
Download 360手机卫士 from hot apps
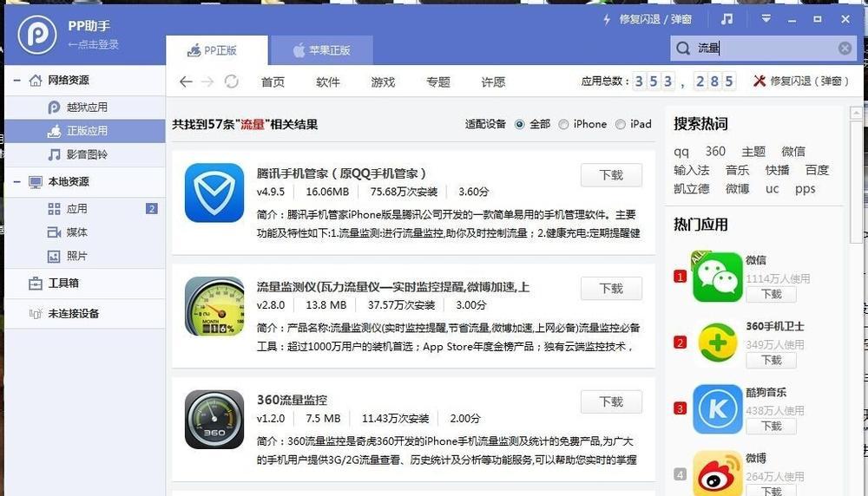click(771, 361)
